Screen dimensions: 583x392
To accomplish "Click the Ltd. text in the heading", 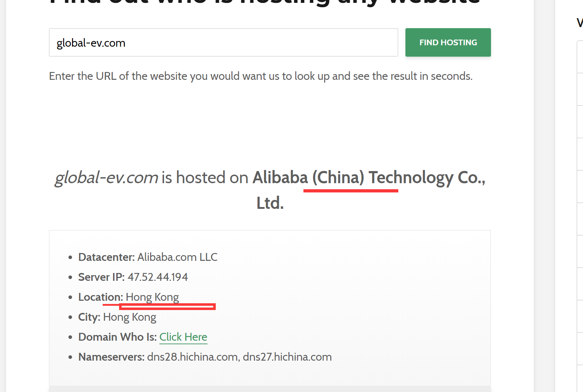I will click(x=270, y=203).
